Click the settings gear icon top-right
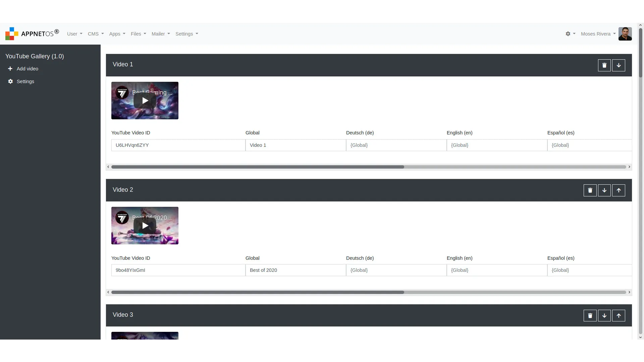 pos(568,34)
